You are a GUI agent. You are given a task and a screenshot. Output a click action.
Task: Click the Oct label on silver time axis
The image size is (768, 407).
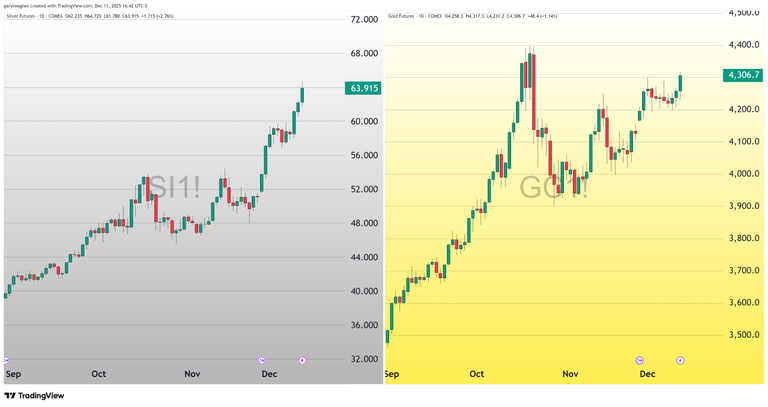[x=98, y=373]
